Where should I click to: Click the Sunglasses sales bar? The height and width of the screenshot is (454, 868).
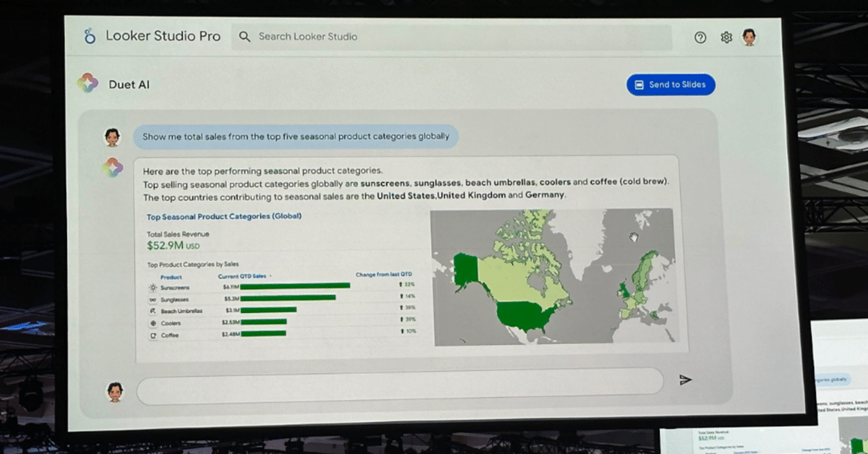[288, 298]
